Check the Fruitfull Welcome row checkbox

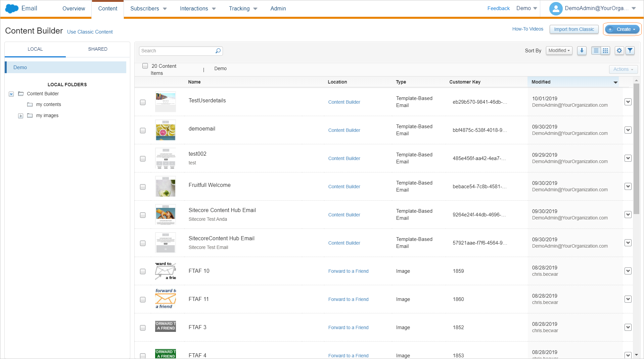pyautogui.click(x=143, y=187)
